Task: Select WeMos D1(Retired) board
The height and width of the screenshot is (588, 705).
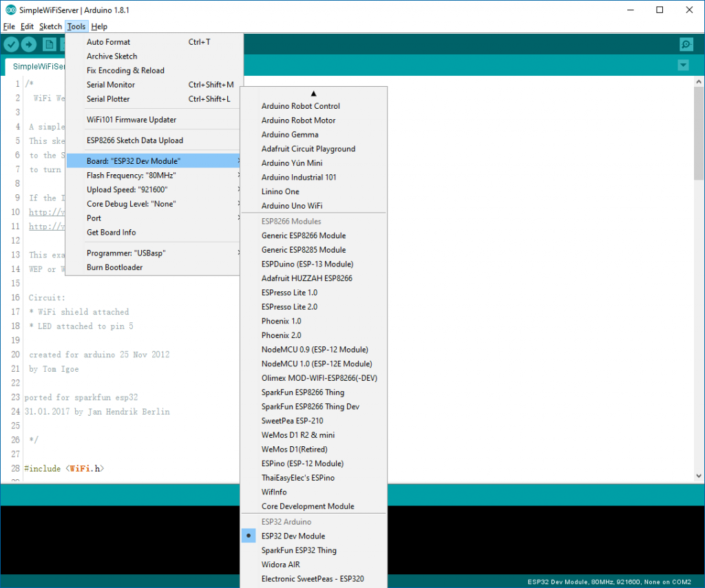Action: [314, 449]
